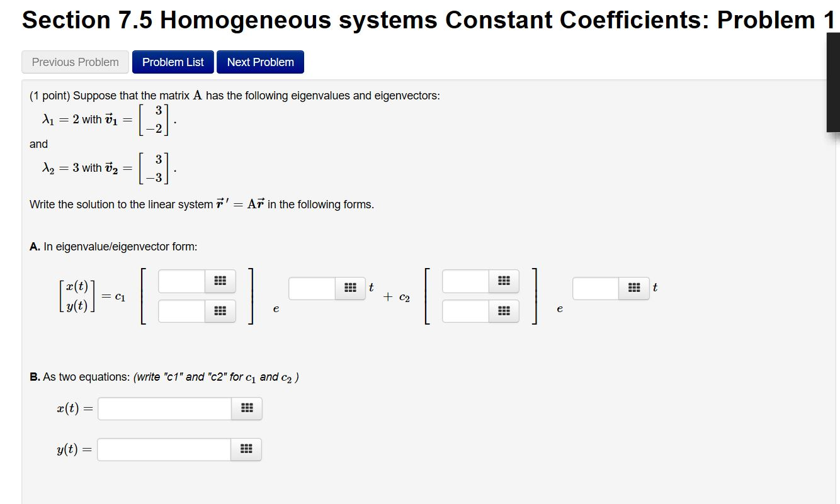Select the exponent blank of the first exponential

tap(313, 287)
